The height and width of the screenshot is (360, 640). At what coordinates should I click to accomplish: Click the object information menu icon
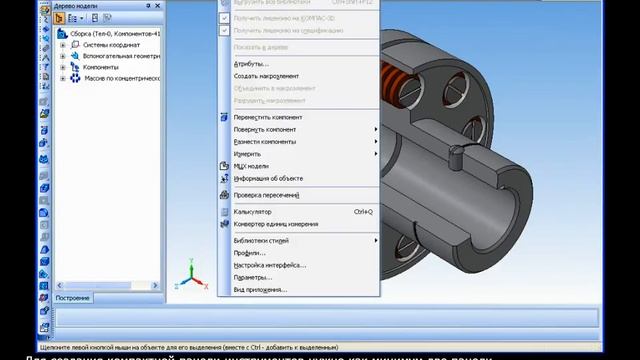[224, 178]
